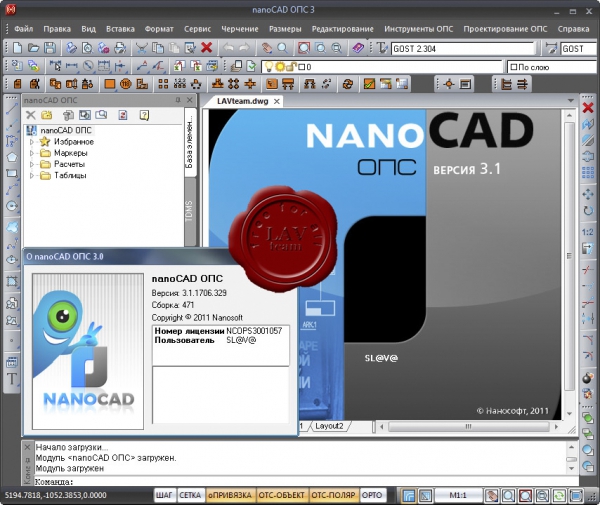This screenshot has width=600, height=505.
Task: Click the red X delete icon in toolbar
Action: [x=207, y=48]
